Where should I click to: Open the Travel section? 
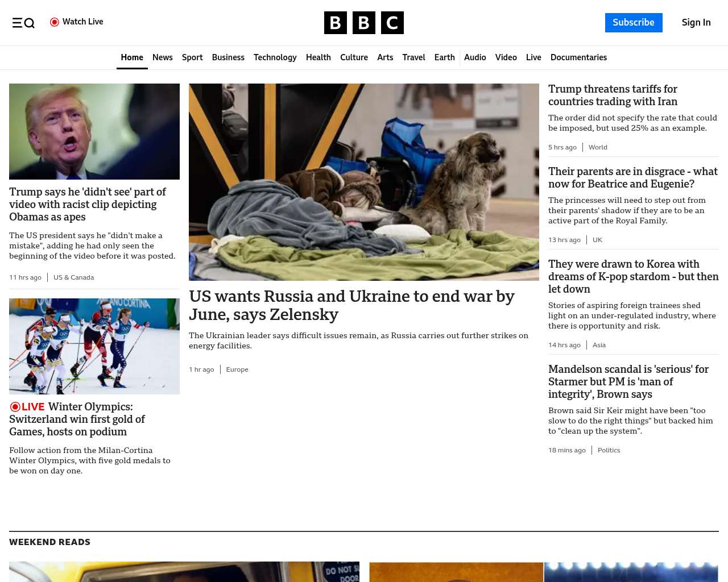click(413, 57)
